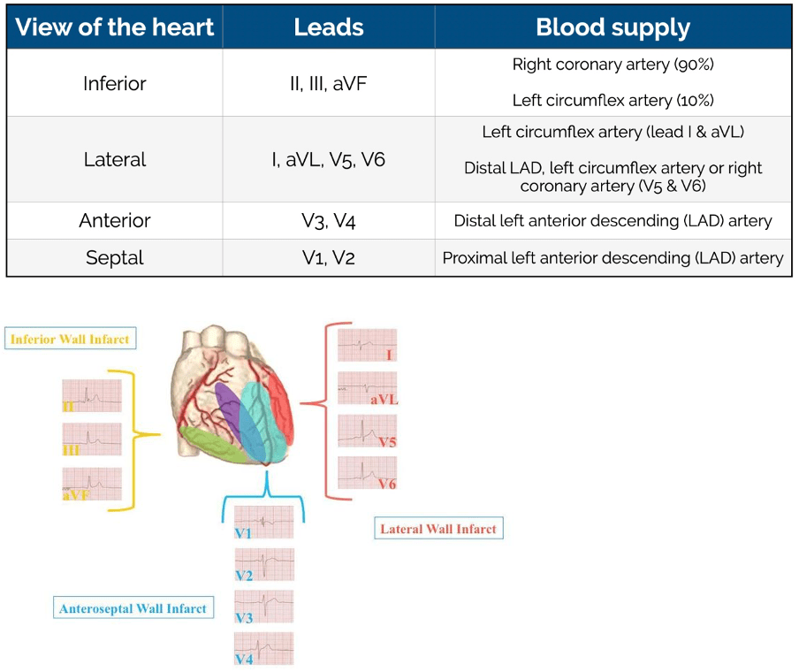Click the Leads column header
Screen dimensions: 799x672
coord(329,27)
